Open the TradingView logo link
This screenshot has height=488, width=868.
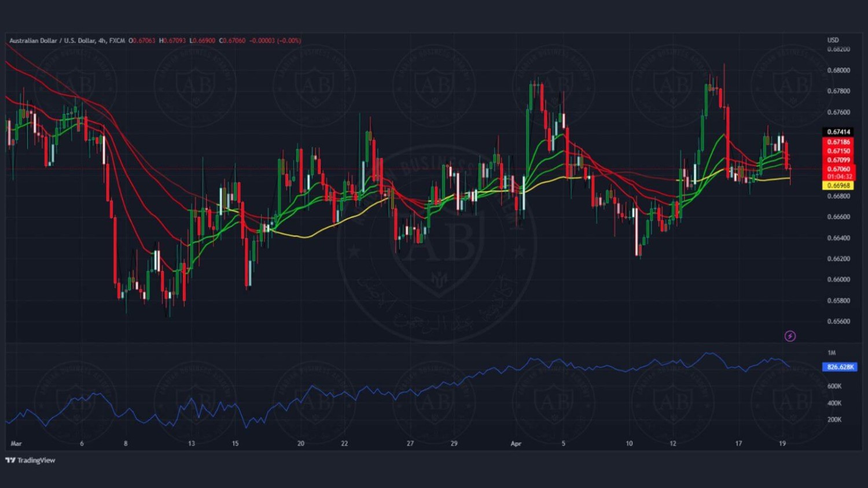coord(30,460)
